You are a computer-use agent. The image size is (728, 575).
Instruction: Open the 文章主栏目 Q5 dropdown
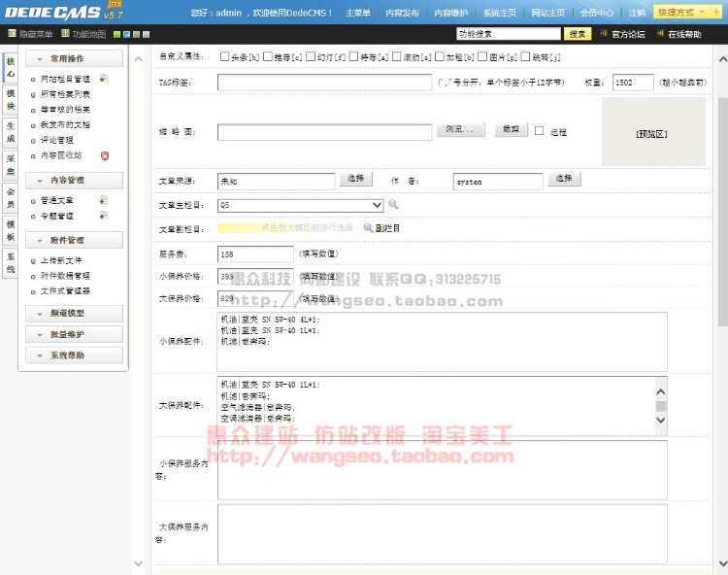tap(300, 205)
